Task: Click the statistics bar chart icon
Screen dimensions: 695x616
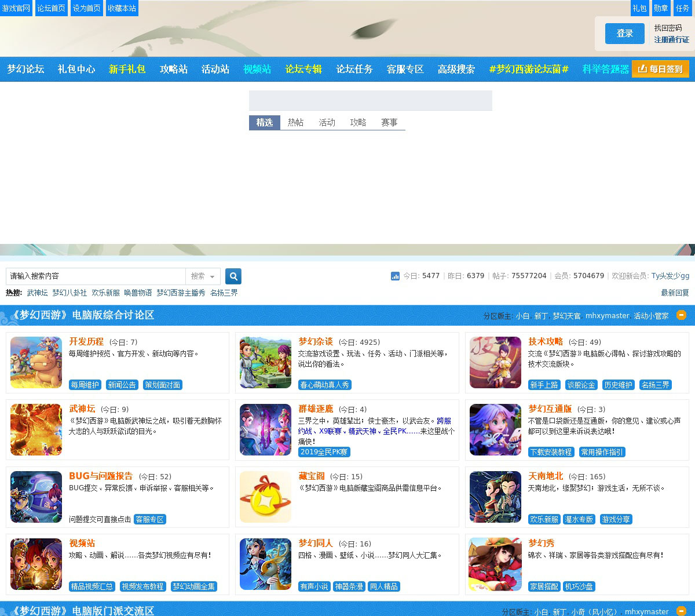Action: coord(395,276)
